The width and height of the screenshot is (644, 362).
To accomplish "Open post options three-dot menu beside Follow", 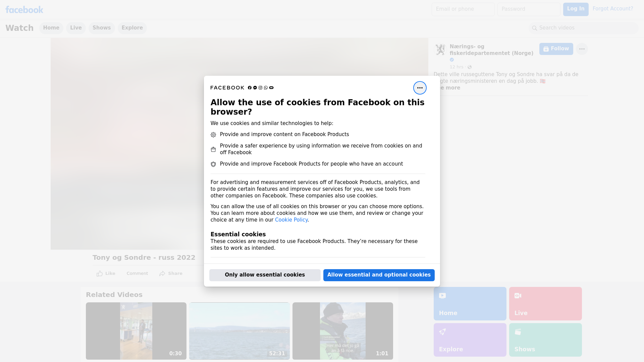I will [x=582, y=49].
